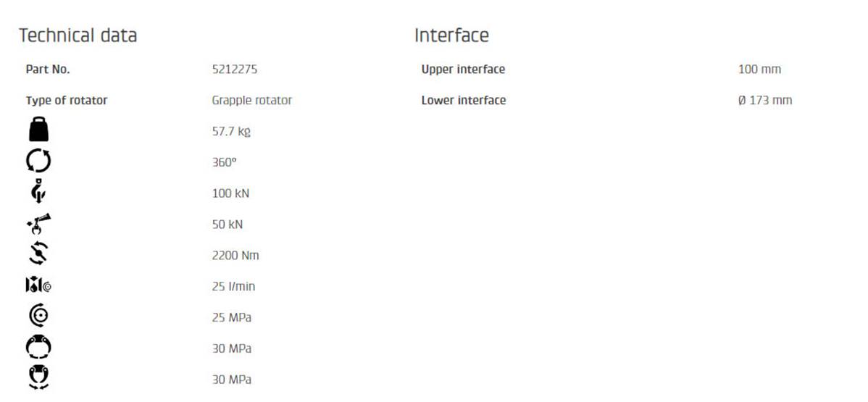
Task: Click the Lower interface label
Action: 463,100
